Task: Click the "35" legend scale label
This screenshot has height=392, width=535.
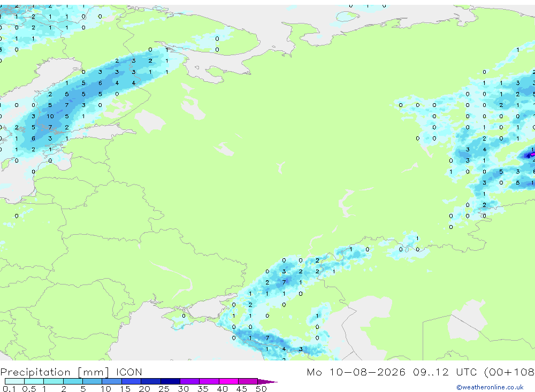Action: tap(203, 389)
